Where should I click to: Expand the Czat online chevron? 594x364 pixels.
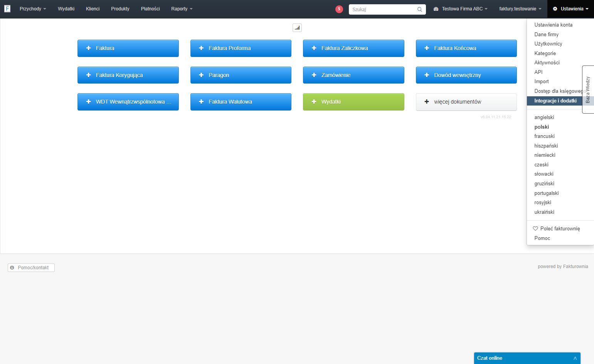click(x=575, y=358)
